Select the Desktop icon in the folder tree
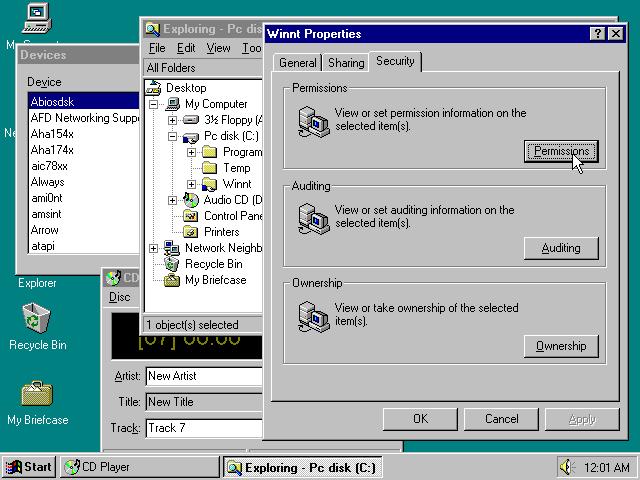 click(154, 88)
